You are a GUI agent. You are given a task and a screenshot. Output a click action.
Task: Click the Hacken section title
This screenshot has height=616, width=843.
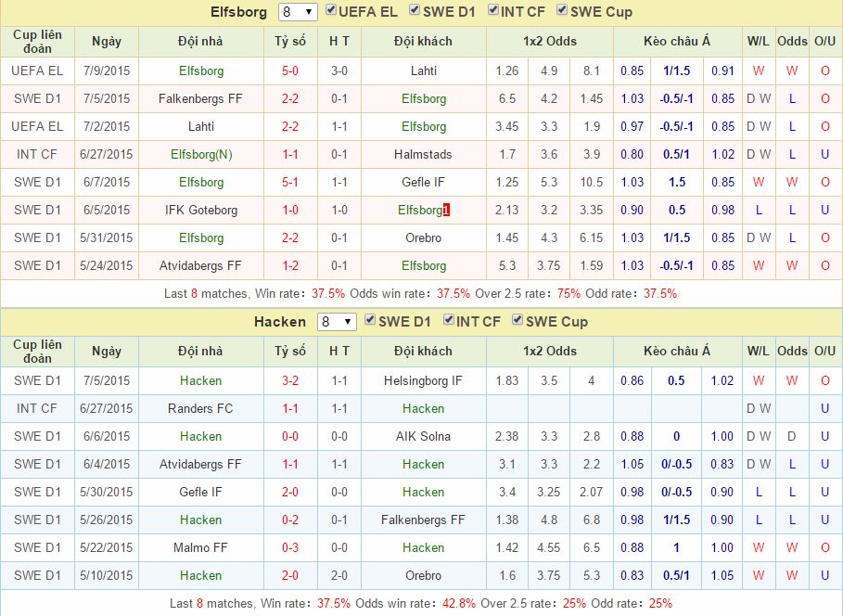280,322
